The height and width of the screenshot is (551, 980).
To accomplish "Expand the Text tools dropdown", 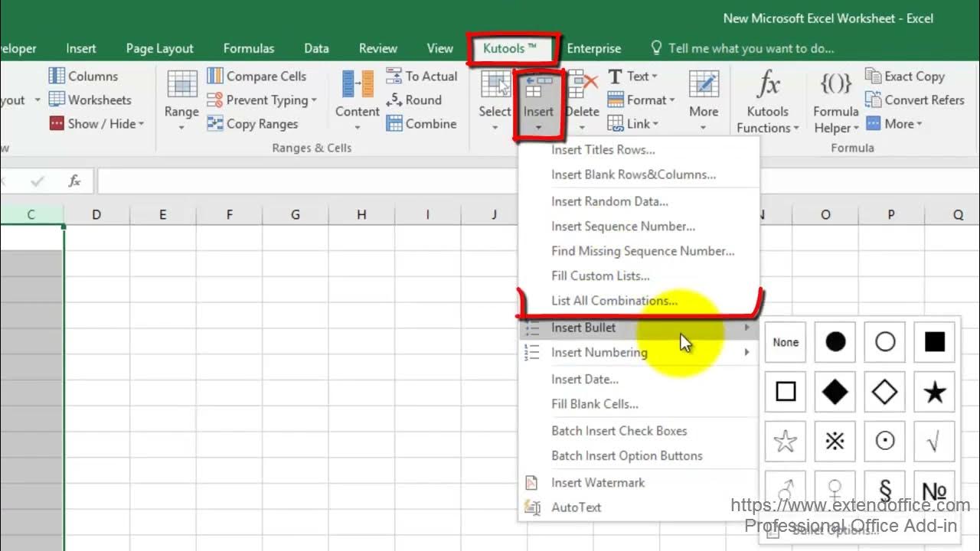I will coord(632,76).
